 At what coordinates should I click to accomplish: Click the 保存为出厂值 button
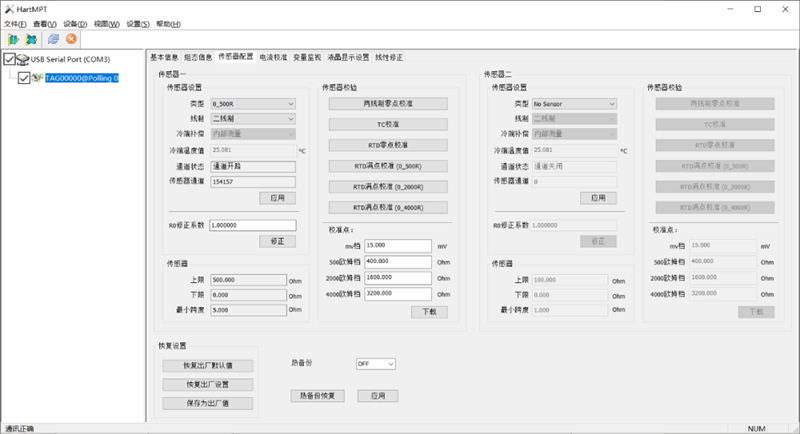pyautogui.click(x=208, y=403)
